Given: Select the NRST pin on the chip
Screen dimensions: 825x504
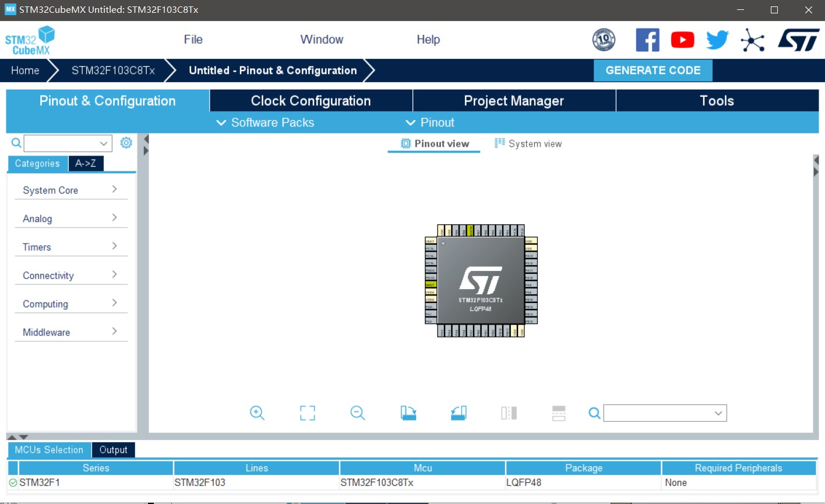Looking at the screenshot, I should tap(431, 284).
